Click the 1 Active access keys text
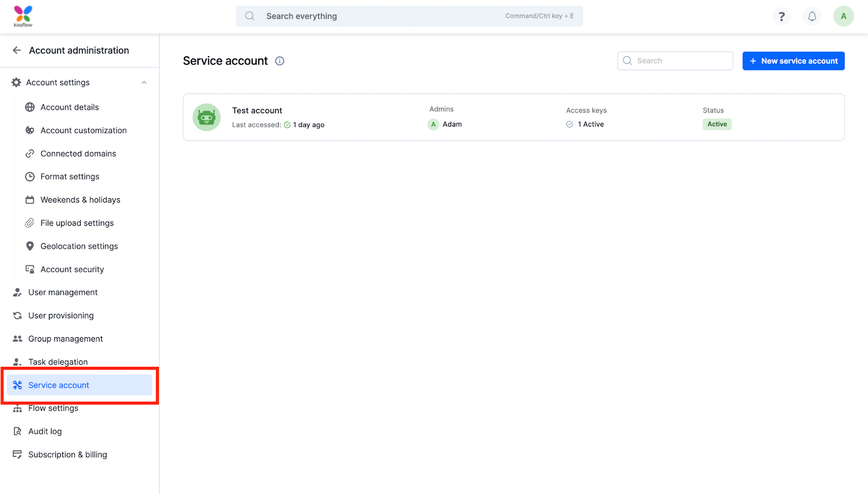 pos(591,124)
